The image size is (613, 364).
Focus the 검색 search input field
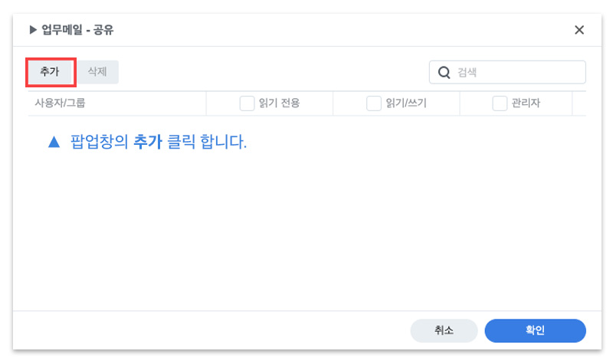[x=507, y=72]
